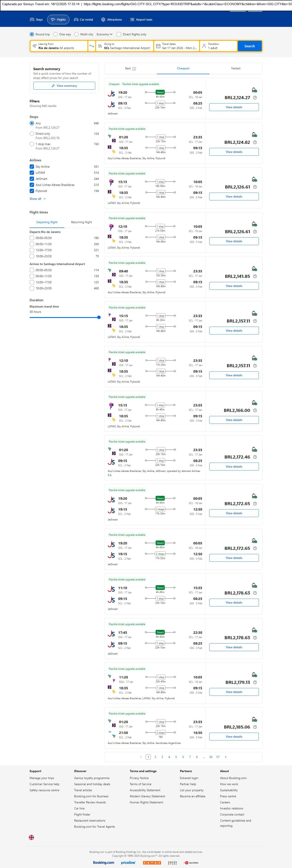292x868 pixels.
Task: Click the info icon next to Best tab
Action: click(x=134, y=69)
